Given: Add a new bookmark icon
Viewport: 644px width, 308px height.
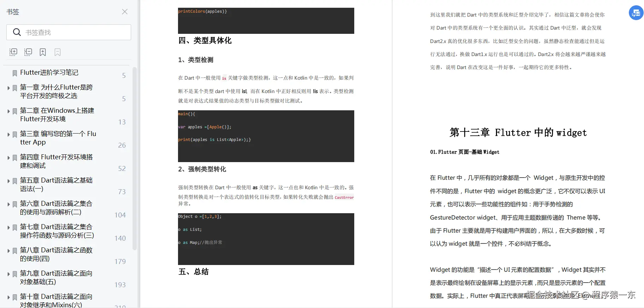Looking at the screenshot, I should point(43,52).
